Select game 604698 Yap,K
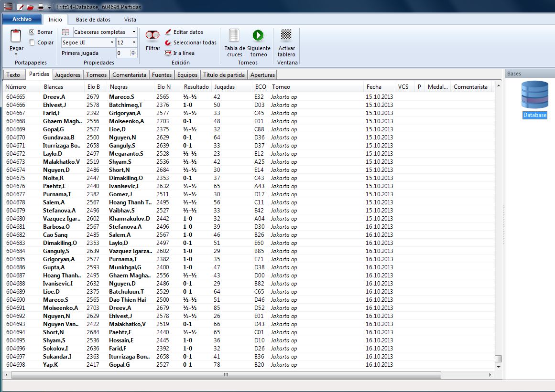Viewport: 555px width, 392px height. point(249,365)
